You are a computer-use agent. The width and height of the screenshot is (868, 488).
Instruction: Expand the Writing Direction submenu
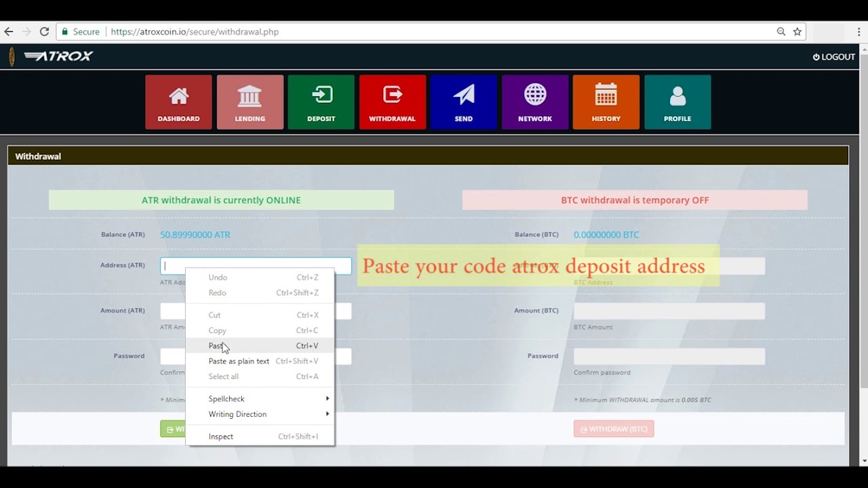[260, 414]
